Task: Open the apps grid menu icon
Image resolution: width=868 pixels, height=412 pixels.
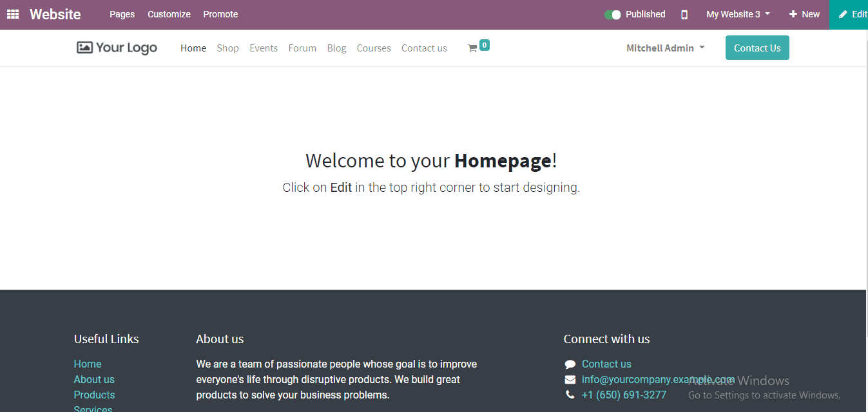Action: [13, 14]
